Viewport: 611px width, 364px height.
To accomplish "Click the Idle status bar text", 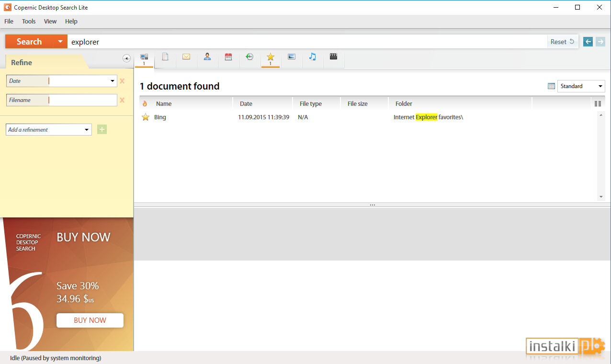I will [x=56, y=358].
